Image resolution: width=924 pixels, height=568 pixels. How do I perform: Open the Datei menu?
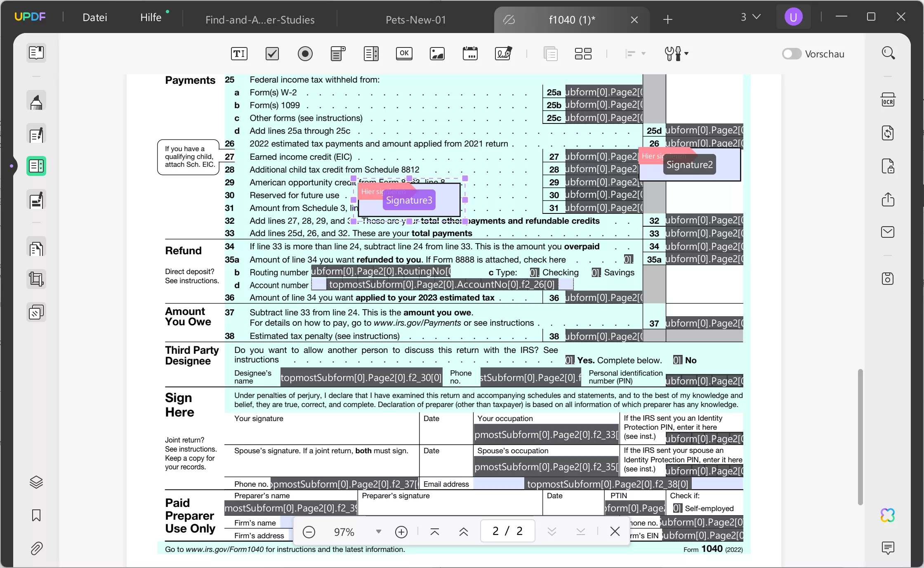[94, 17]
